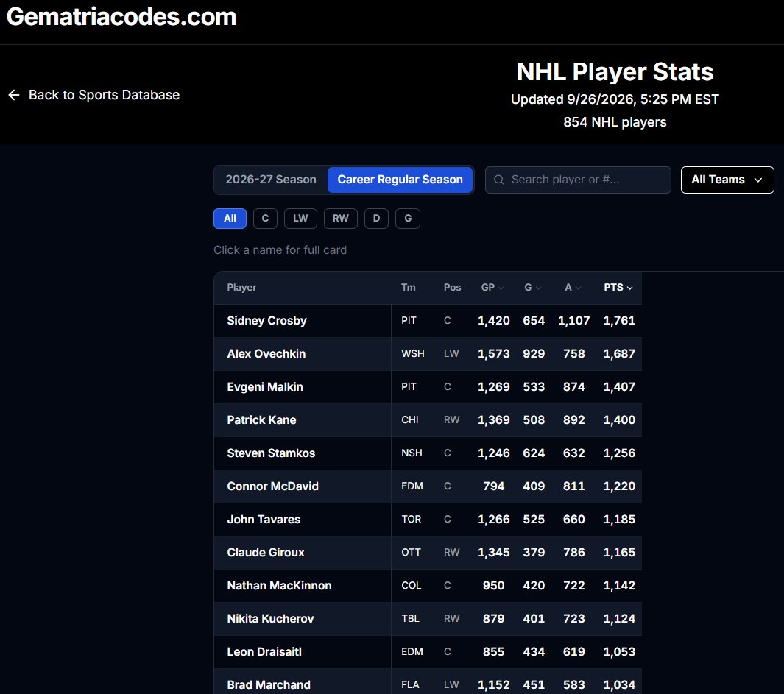Select the All position filter
This screenshot has width=784, height=694.
(230, 219)
